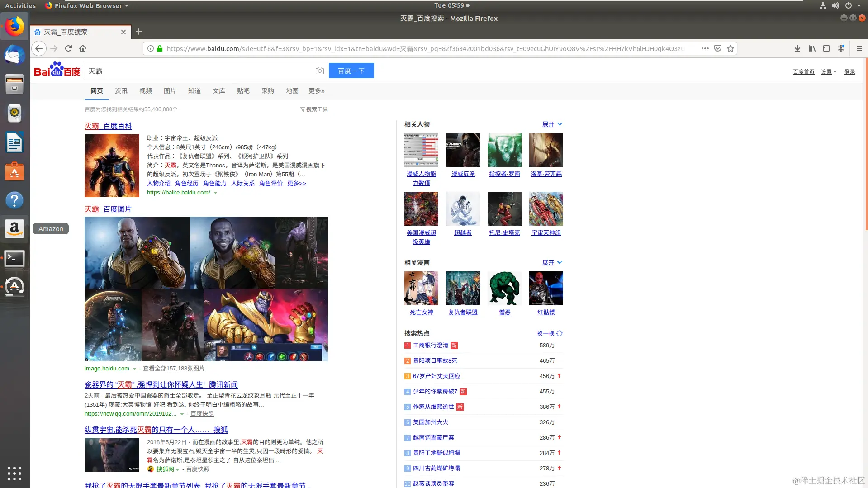The image size is (868, 488).
Task: Bookmark this page with the star
Action: pos(730,48)
